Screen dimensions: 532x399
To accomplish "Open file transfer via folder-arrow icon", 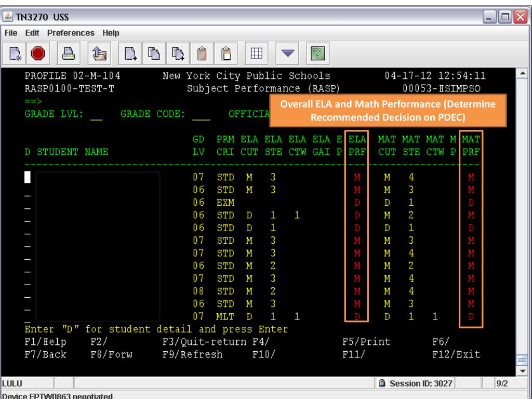I will tap(99, 54).
